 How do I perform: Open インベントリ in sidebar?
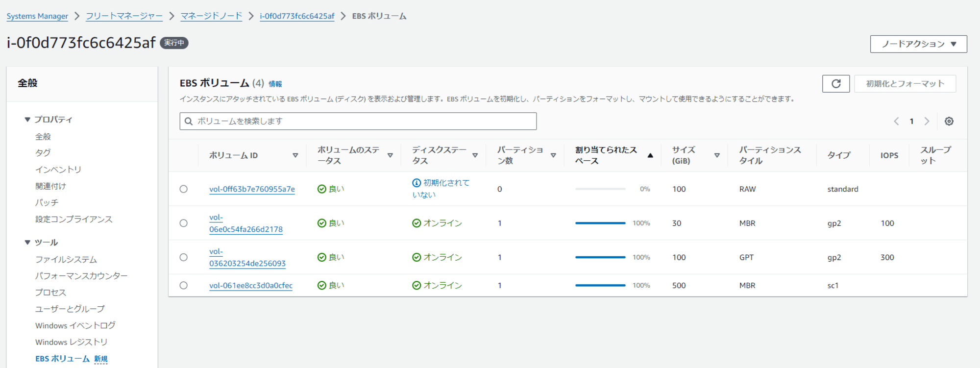(x=58, y=170)
